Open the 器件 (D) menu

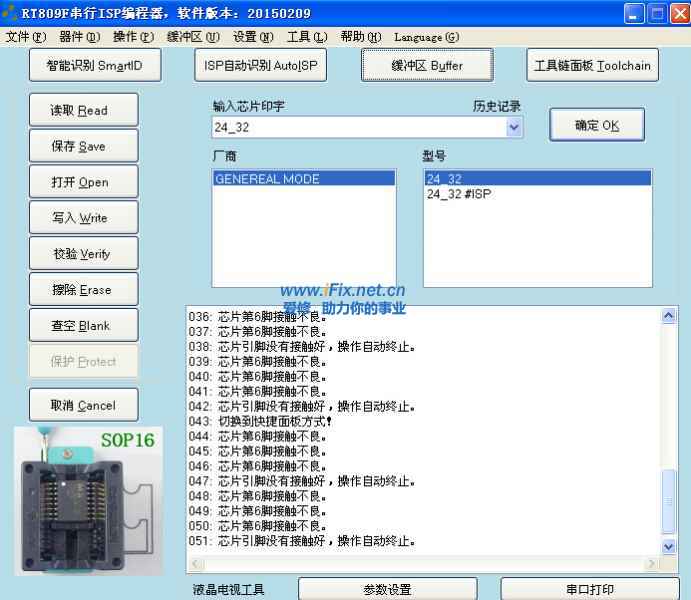tap(80, 37)
